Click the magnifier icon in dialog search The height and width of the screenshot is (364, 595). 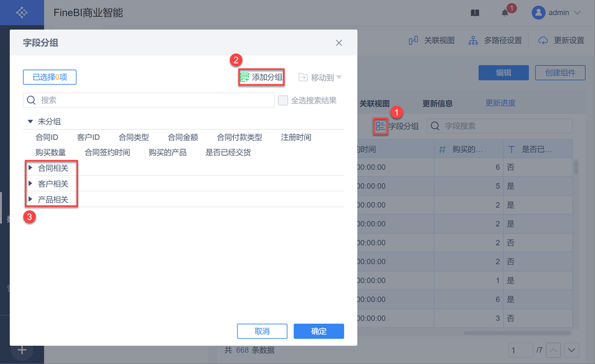[31, 100]
